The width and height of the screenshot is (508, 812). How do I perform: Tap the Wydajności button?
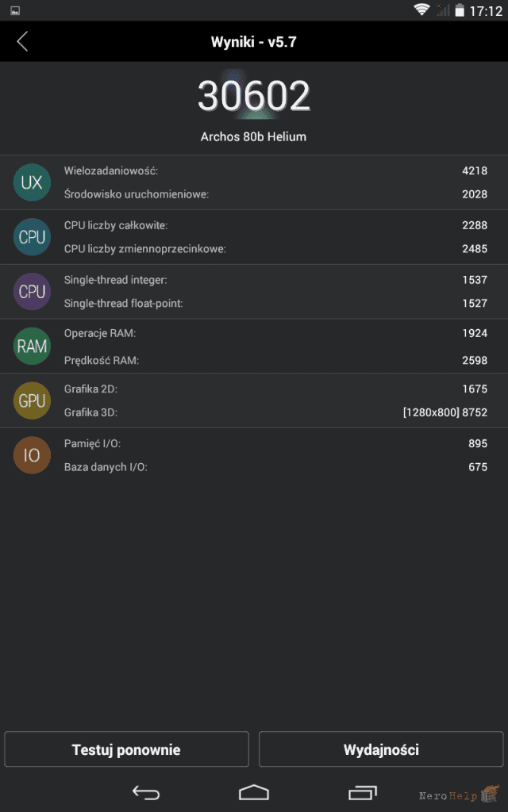point(381,749)
